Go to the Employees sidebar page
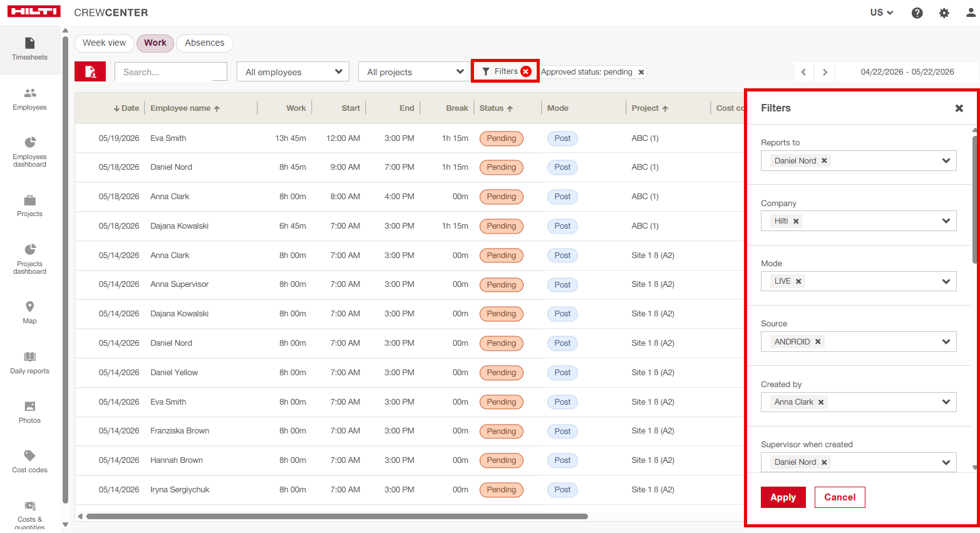 pyautogui.click(x=30, y=100)
